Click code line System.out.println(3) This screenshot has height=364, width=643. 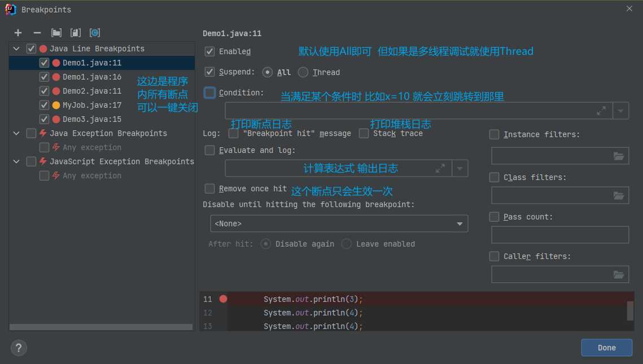point(313,299)
